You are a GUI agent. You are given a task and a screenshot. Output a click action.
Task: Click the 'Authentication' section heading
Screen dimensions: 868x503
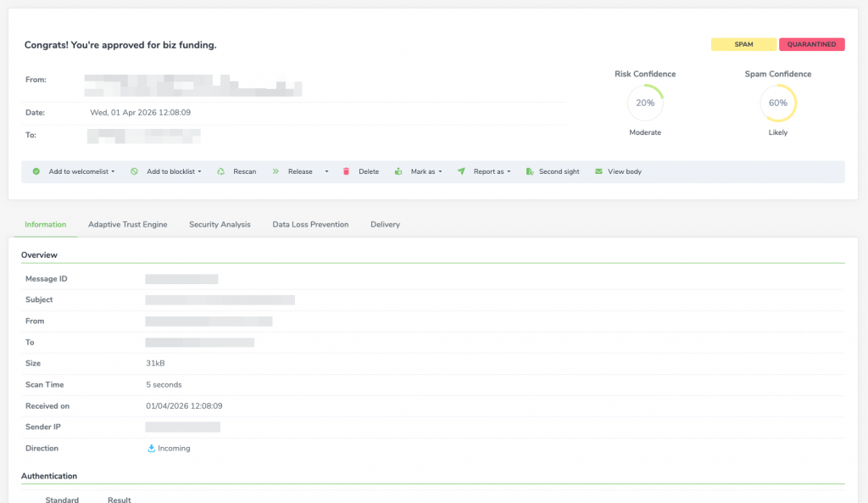[x=49, y=476]
